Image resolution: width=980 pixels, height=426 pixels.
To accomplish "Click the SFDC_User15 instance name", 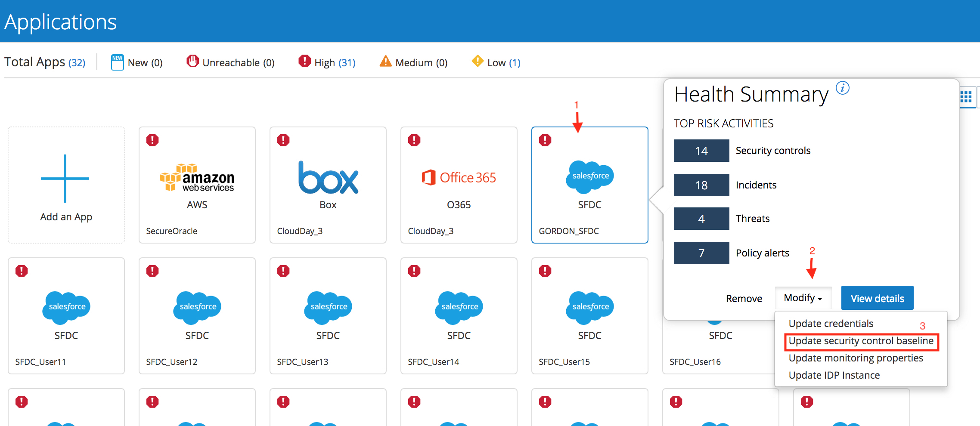I will (564, 362).
